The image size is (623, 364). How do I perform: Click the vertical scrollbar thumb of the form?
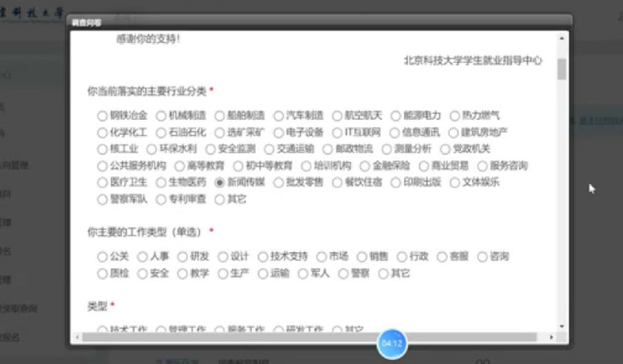click(x=562, y=69)
